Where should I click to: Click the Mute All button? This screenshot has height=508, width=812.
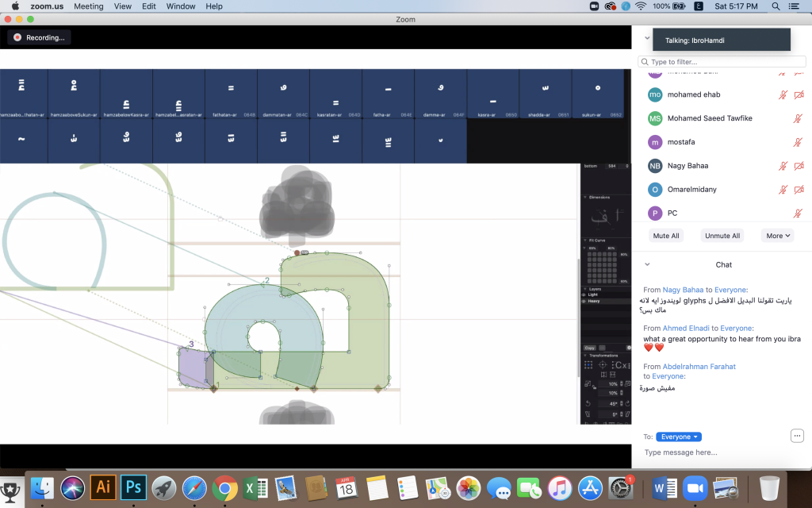click(x=666, y=235)
